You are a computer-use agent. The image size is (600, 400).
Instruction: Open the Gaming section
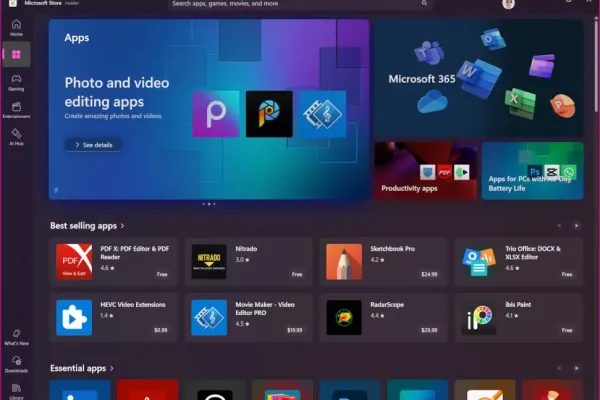click(16, 82)
